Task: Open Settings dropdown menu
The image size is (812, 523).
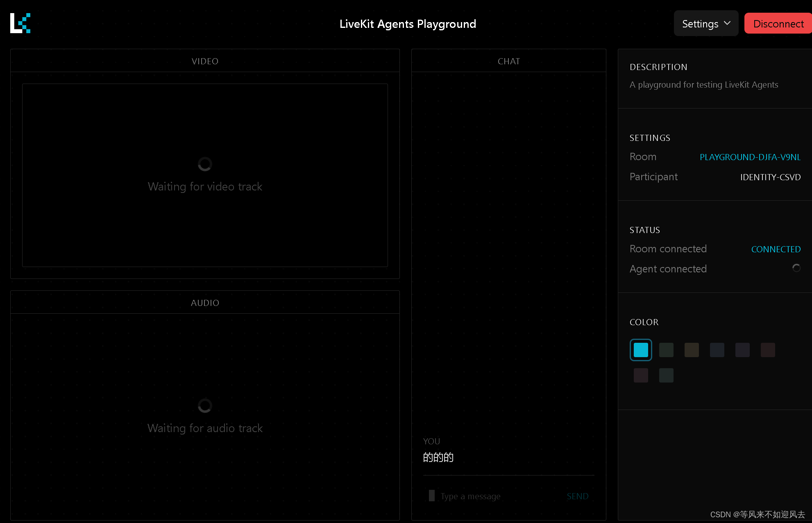Action: (x=705, y=24)
